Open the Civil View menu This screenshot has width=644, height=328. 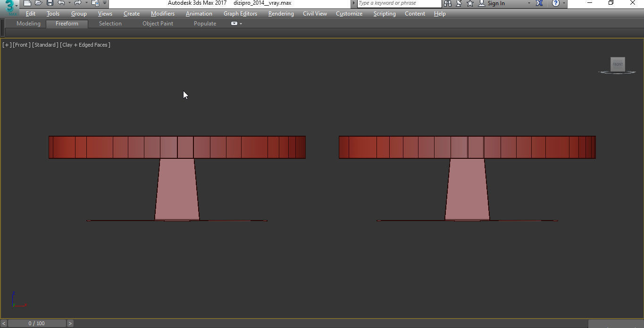point(315,14)
